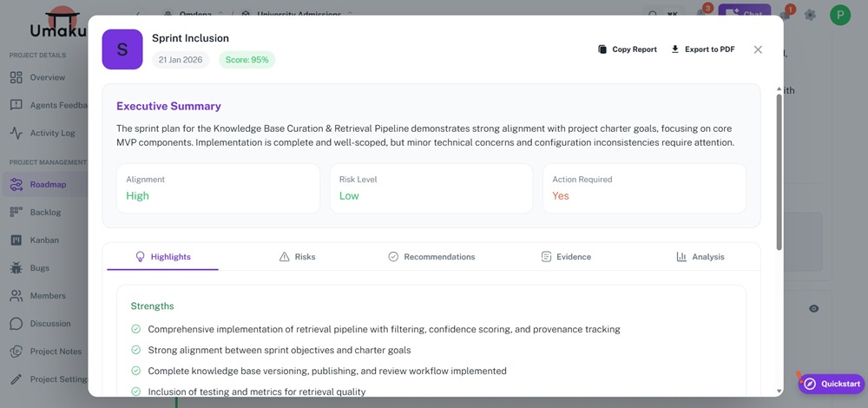
Task: Open the Kanban board from sidebar
Action: click(x=43, y=240)
